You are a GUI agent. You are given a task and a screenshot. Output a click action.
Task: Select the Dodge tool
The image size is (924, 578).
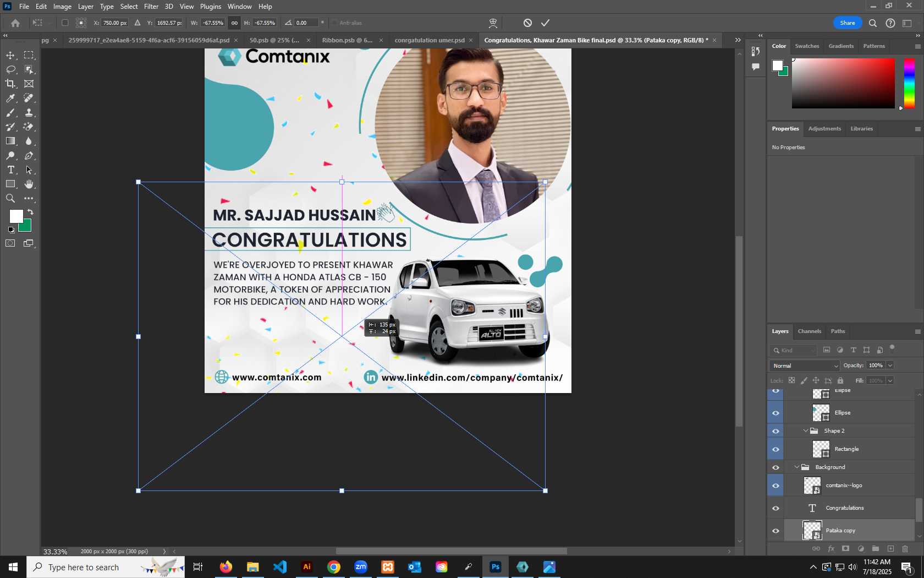point(10,156)
